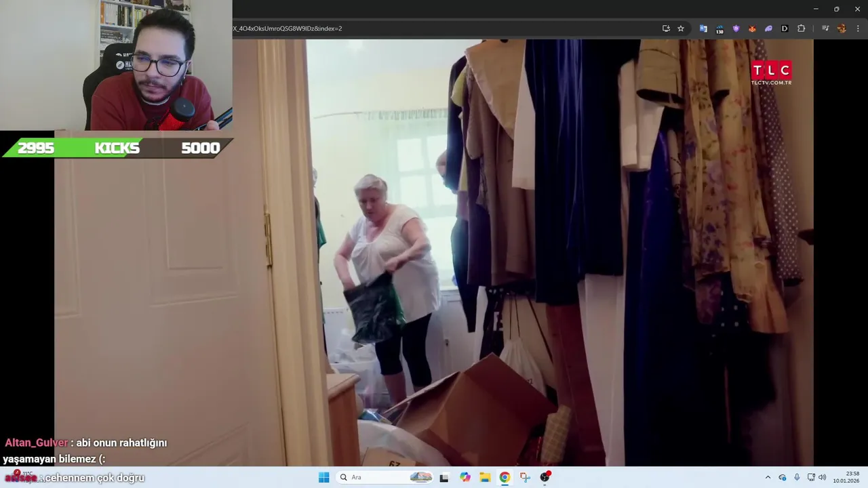Click chat message 'cehennem çok doğru'
868x488 pixels.
[95, 478]
